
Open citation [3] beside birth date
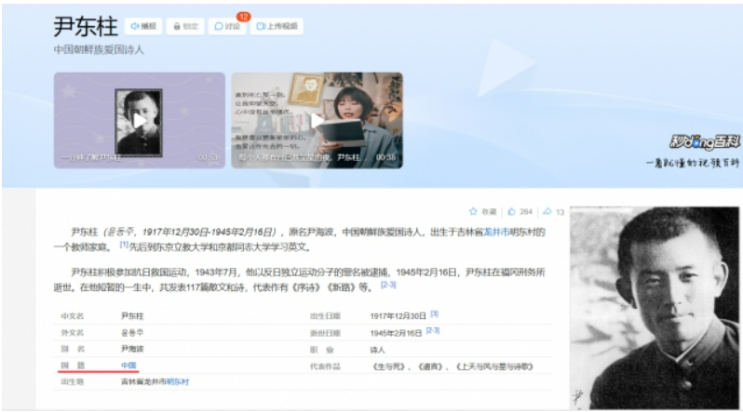(434, 314)
